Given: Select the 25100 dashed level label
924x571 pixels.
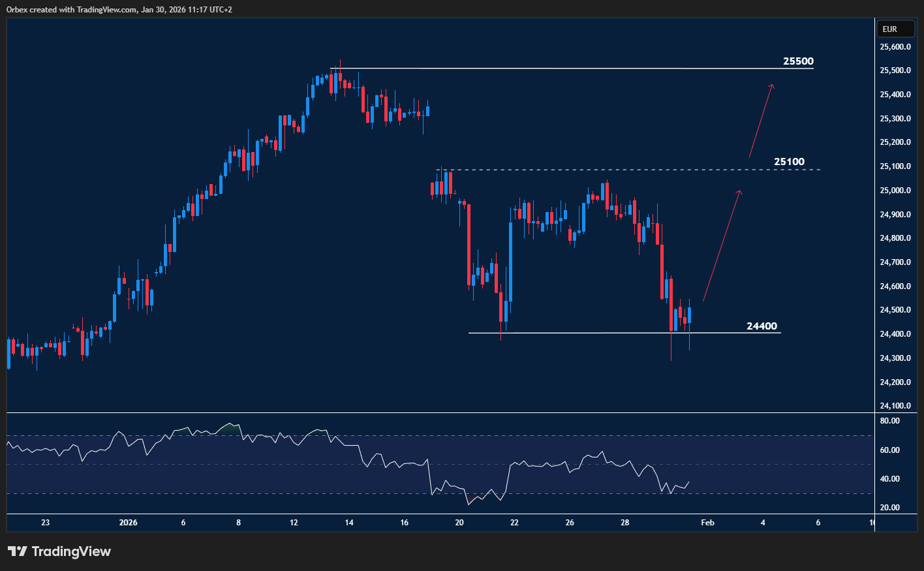Looking at the screenshot, I should click(x=789, y=162).
